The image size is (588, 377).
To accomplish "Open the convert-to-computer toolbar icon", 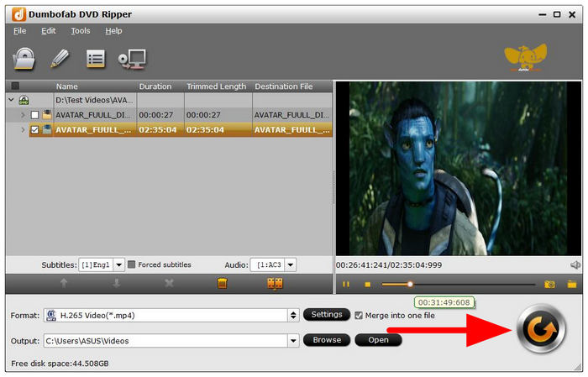I will click(132, 60).
